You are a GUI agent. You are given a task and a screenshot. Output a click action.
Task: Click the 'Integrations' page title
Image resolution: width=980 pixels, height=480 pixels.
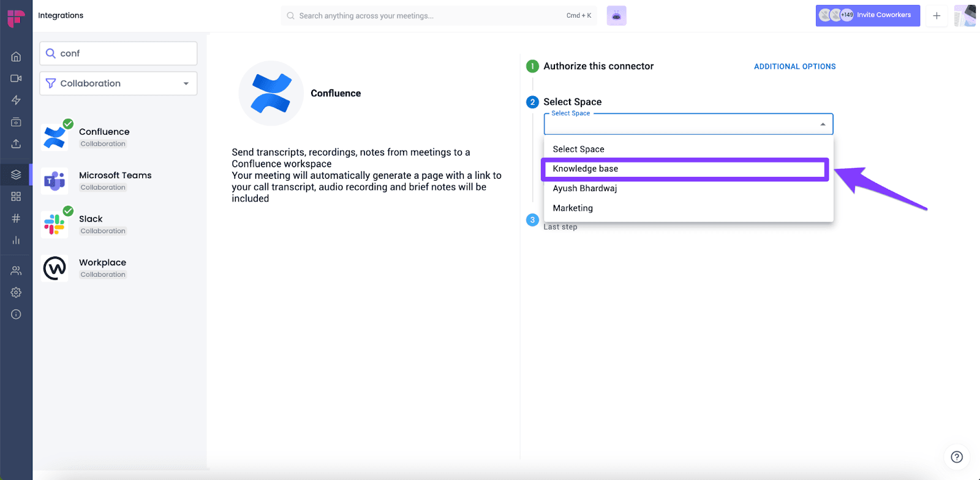coord(61,15)
